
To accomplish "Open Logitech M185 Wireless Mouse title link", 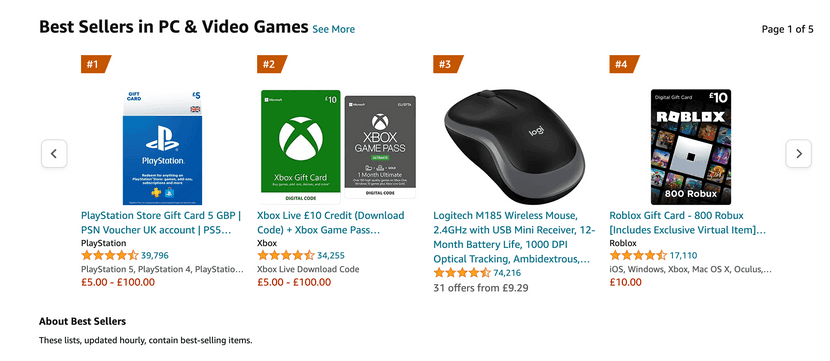I will point(515,238).
